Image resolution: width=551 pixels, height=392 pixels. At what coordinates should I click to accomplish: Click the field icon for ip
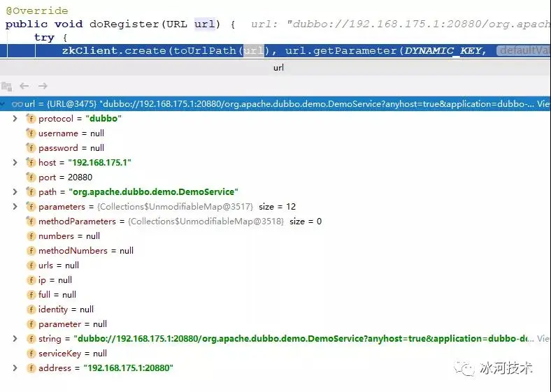(31, 280)
